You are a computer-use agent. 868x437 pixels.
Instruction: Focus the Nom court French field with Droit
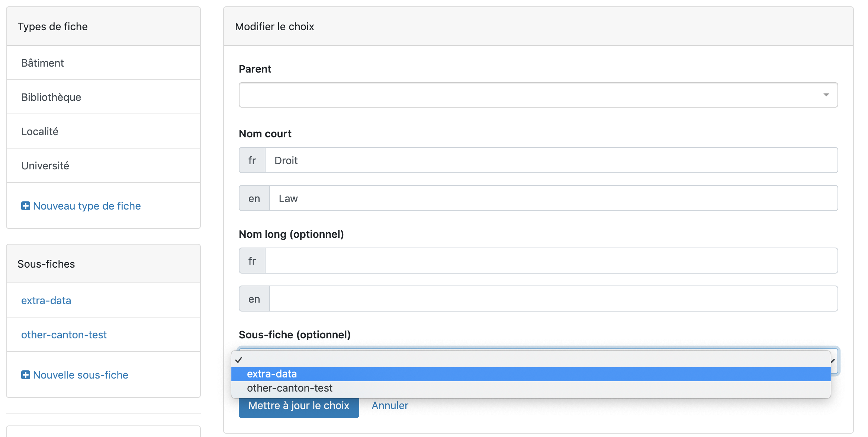click(551, 160)
